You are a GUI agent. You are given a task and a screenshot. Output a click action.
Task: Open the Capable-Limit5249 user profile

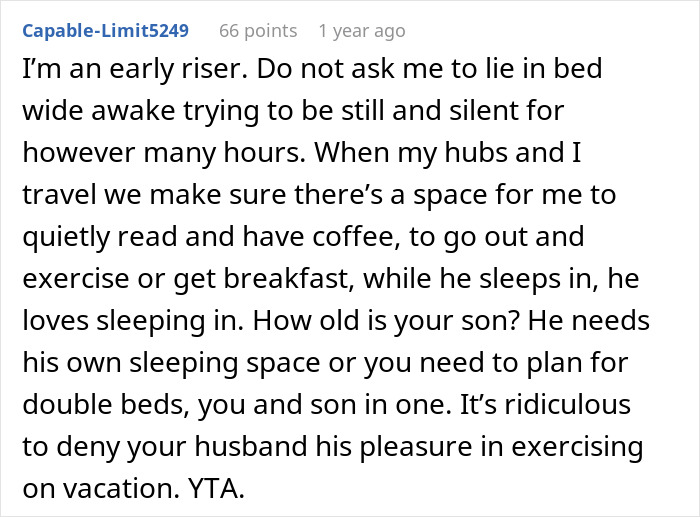click(x=105, y=31)
